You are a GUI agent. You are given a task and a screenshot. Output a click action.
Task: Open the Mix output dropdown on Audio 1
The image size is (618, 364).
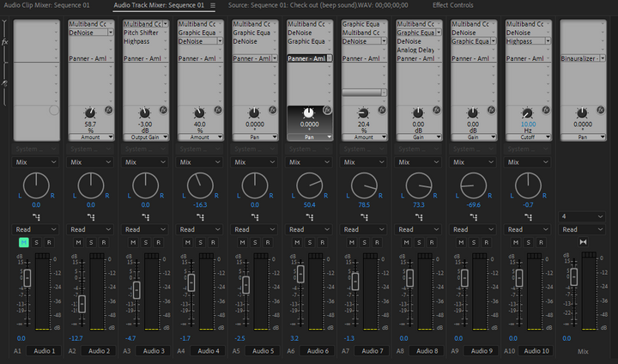(x=36, y=162)
